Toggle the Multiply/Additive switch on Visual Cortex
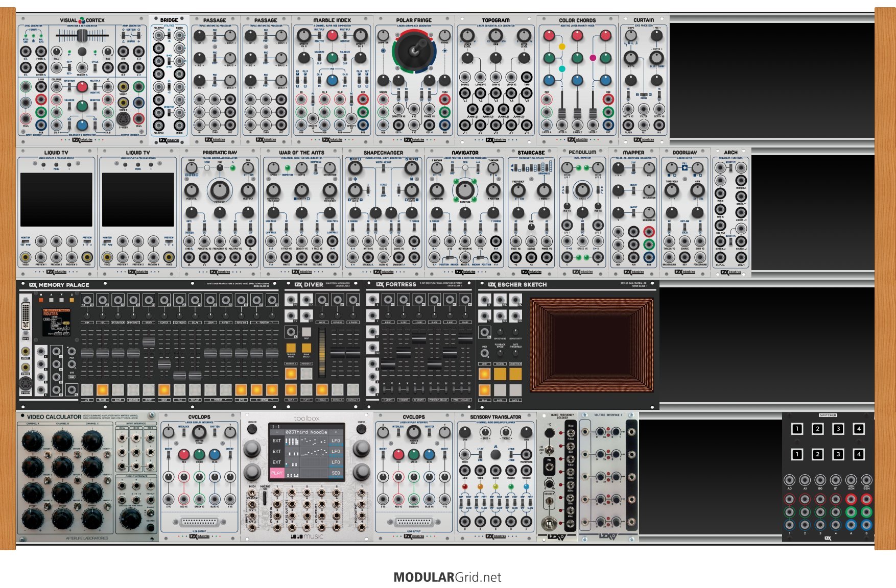The width and height of the screenshot is (896, 588). 95,87
